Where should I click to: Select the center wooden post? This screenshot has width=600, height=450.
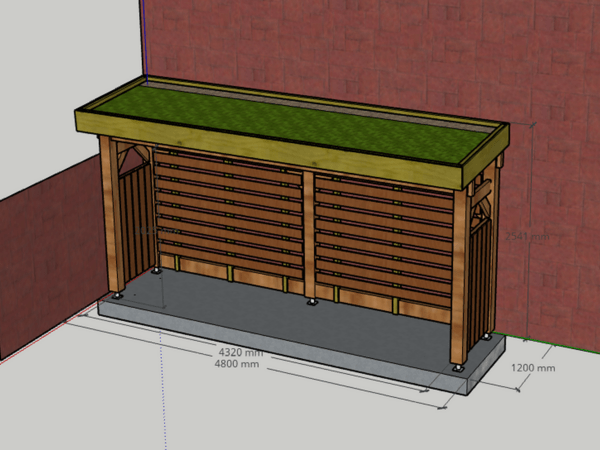[309, 233]
